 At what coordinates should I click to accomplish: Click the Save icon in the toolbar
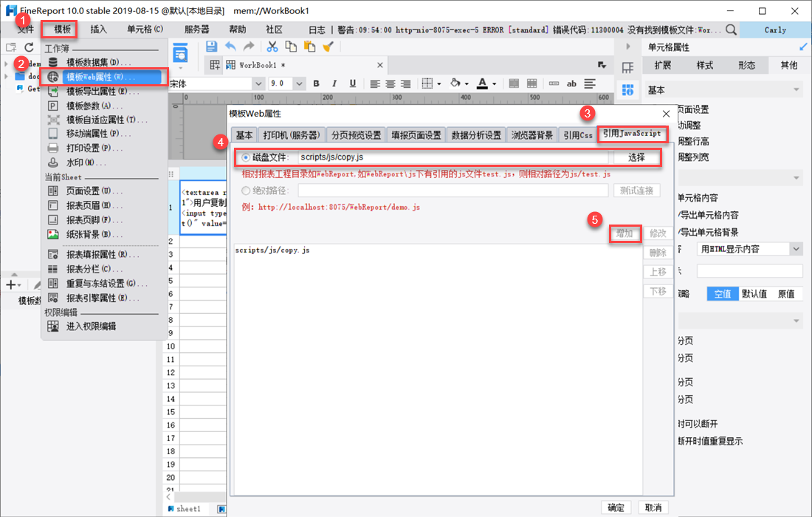tap(211, 47)
